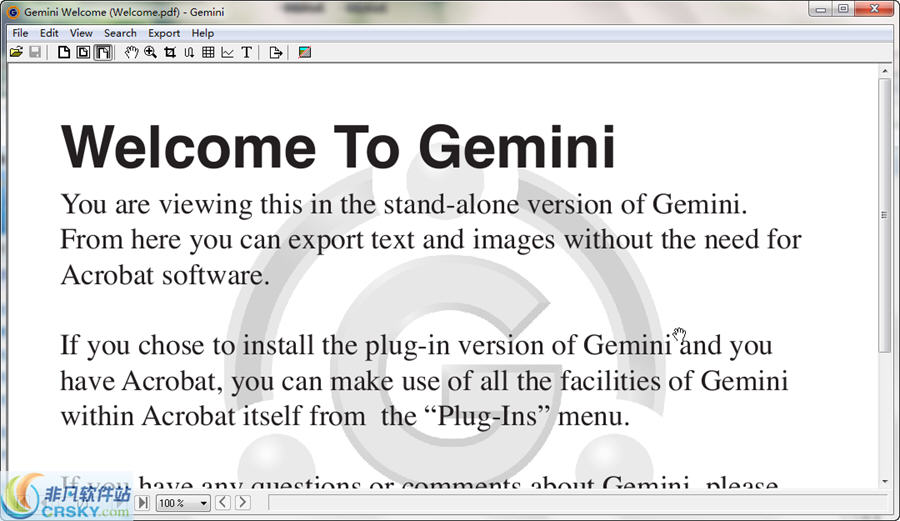Close the Gemini window
900x521 pixels.
coord(874,9)
